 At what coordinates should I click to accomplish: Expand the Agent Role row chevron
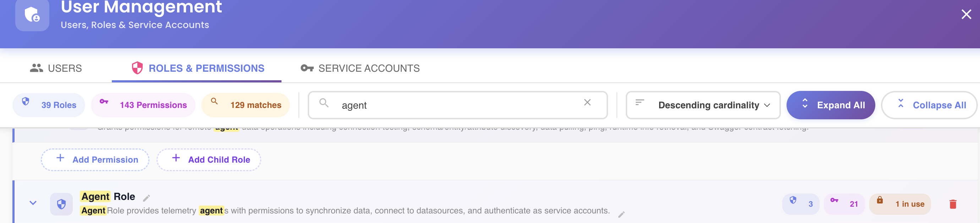33,203
